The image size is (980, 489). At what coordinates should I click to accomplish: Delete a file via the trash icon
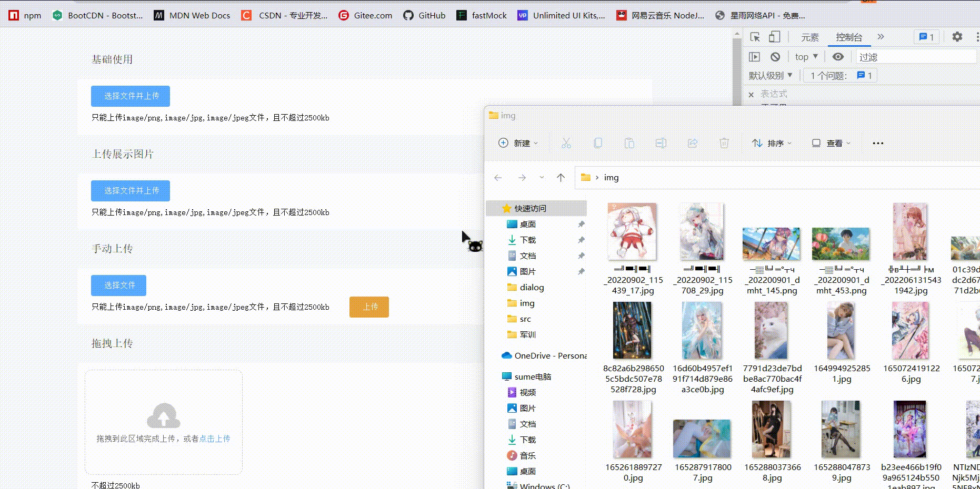(x=724, y=142)
